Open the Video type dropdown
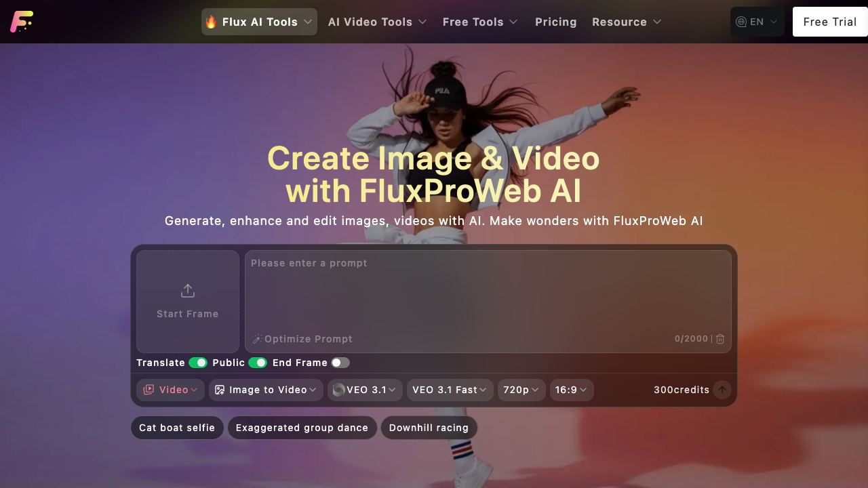The height and width of the screenshot is (488, 868). coord(171,390)
